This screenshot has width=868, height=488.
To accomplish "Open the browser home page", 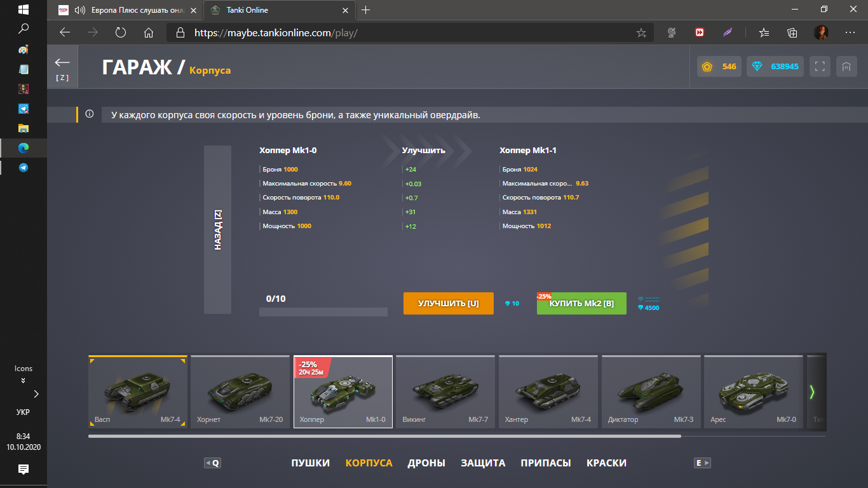I will tap(149, 32).
